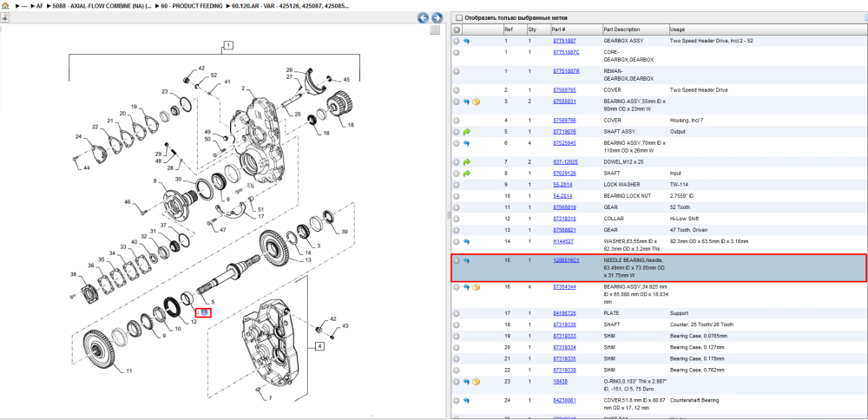Click callout 8 label in the diagram
The height and width of the screenshot is (420, 868).
pos(155,181)
